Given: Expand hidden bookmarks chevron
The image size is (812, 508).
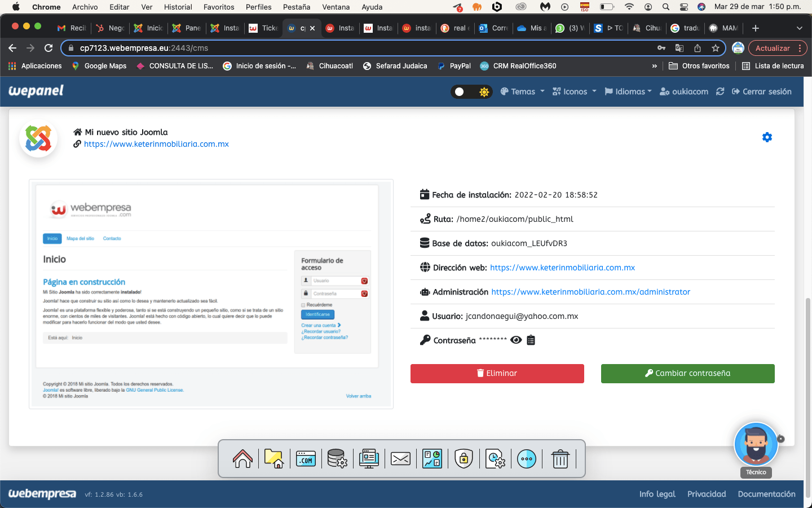Looking at the screenshot, I should click(654, 66).
